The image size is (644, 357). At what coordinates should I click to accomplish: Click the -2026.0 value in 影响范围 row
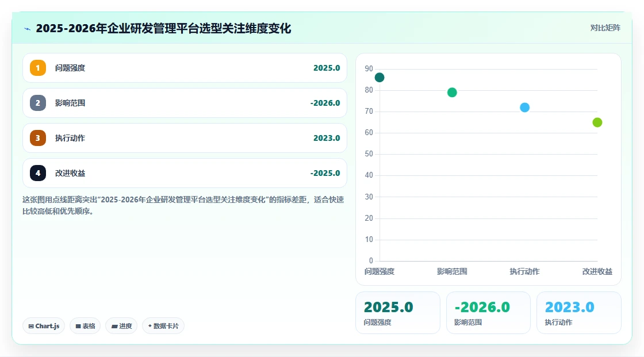point(325,103)
